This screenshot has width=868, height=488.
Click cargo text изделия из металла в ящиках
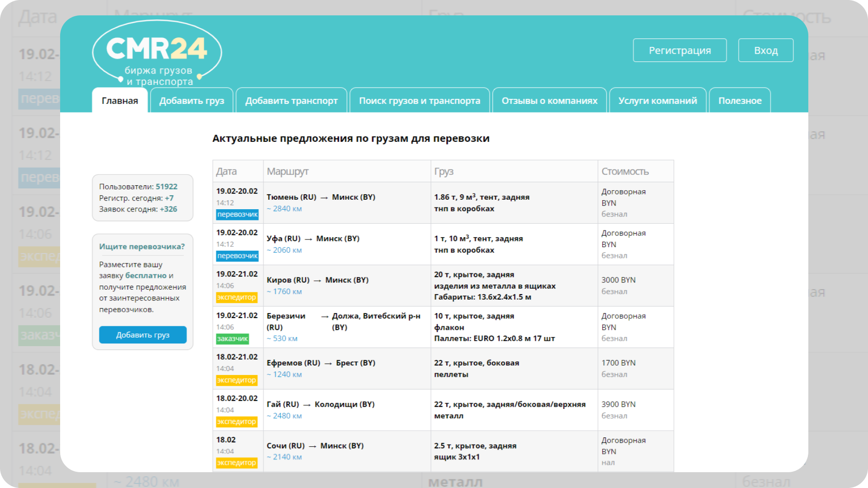click(x=495, y=286)
